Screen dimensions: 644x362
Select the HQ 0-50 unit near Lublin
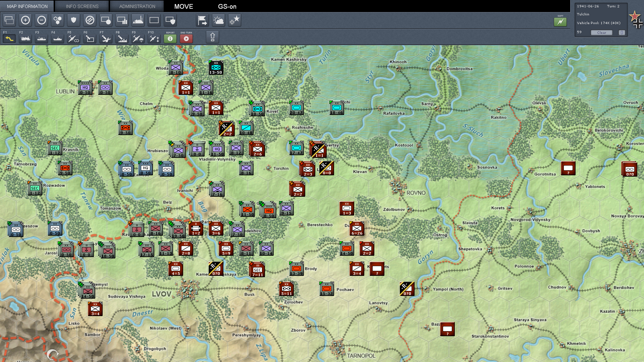coord(85,88)
